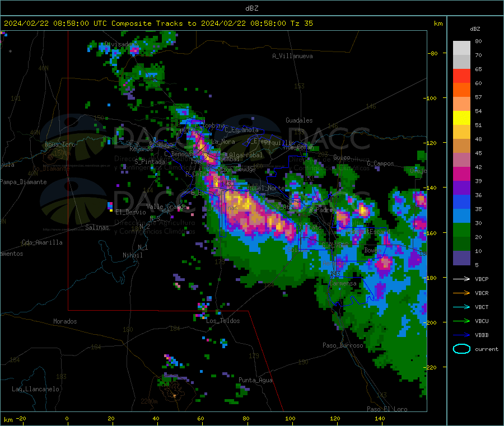Click the white VBCP arrow in legend
Viewport: 504px width, 426px height.
point(461,279)
